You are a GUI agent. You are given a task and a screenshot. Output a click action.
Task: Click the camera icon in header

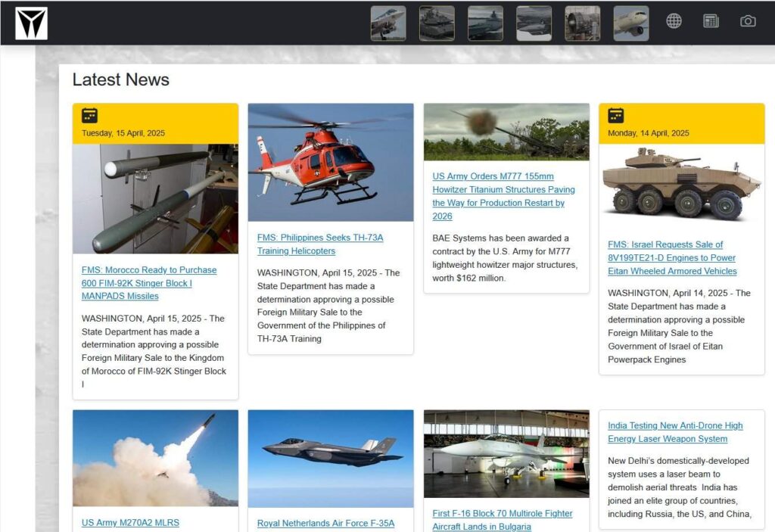(748, 20)
